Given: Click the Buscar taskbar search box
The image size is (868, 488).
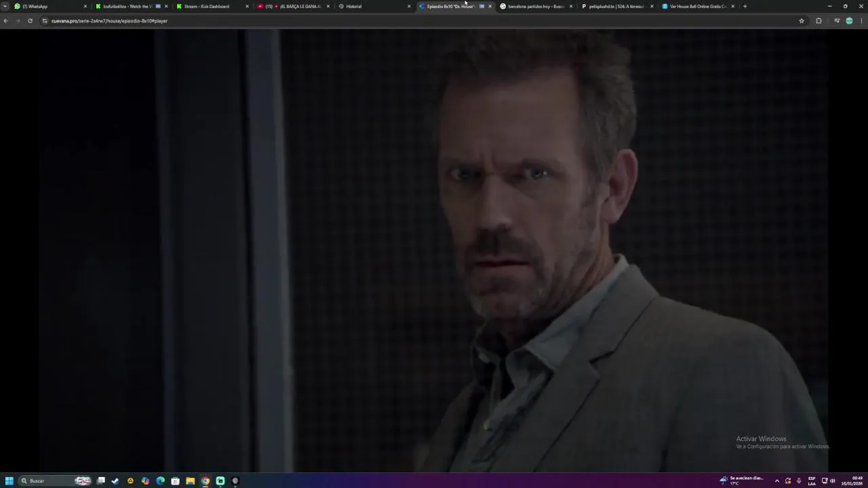Looking at the screenshot, I should pos(56,481).
